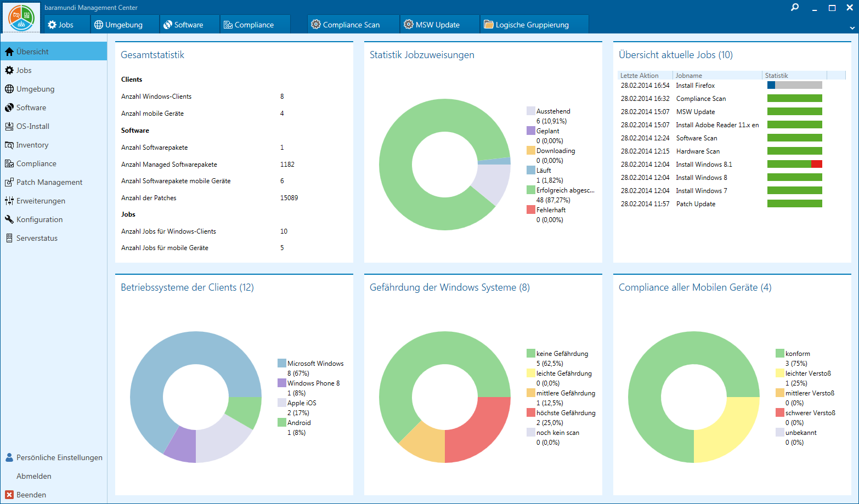
Task: Click the Fehlerhaft red legend swatch
Action: (x=530, y=210)
